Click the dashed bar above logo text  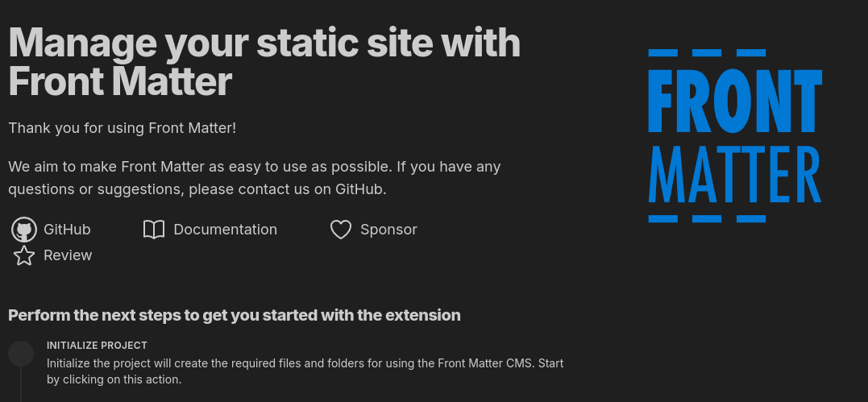click(x=707, y=52)
